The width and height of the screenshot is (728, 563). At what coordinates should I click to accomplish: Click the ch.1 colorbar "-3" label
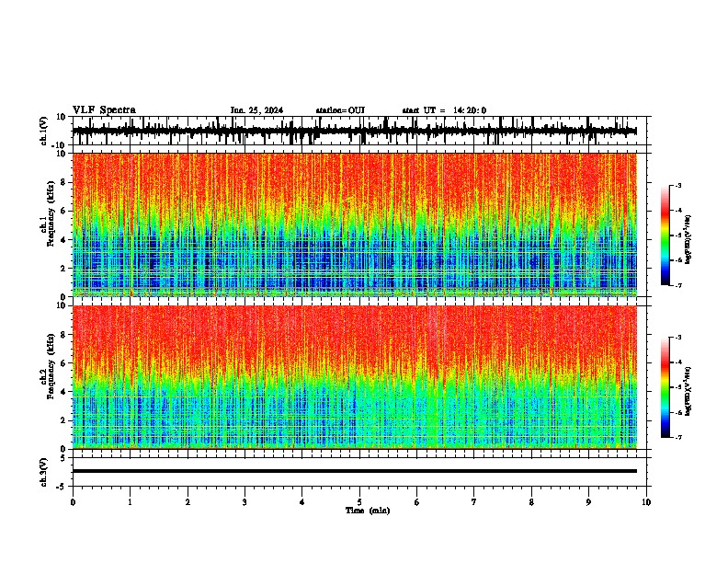pyautogui.click(x=677, y=185)
